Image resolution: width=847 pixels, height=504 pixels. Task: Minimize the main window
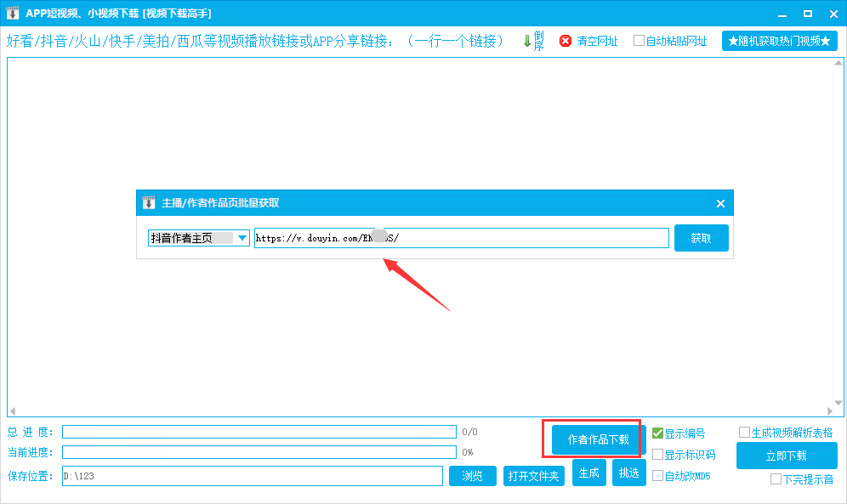(x=782, y=14)
